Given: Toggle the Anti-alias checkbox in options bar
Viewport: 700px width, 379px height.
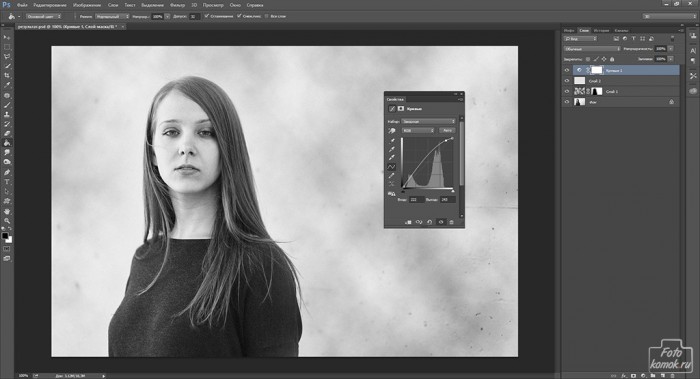Looking at the screenshot, I should (207, 16).
